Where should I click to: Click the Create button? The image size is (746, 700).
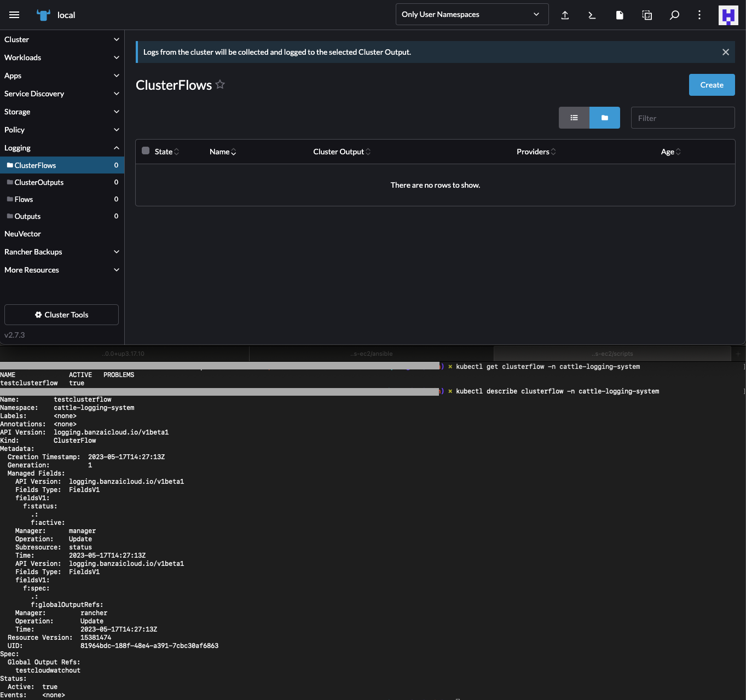point(712,85)
